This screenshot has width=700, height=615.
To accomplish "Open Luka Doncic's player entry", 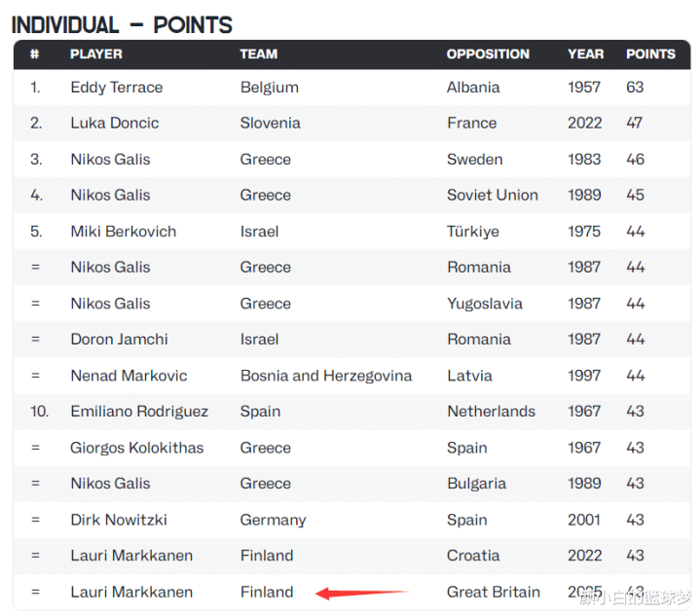I will pos(114,124).
